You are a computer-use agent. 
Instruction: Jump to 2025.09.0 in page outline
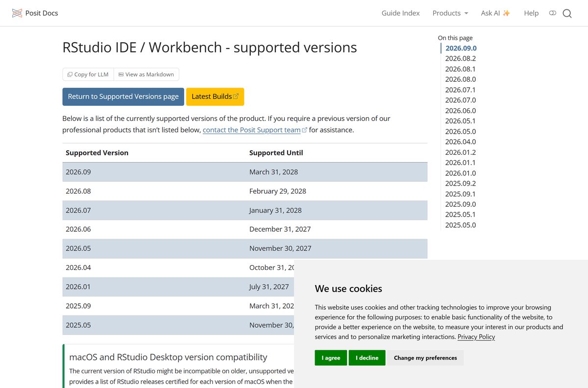tap(460, 204)
